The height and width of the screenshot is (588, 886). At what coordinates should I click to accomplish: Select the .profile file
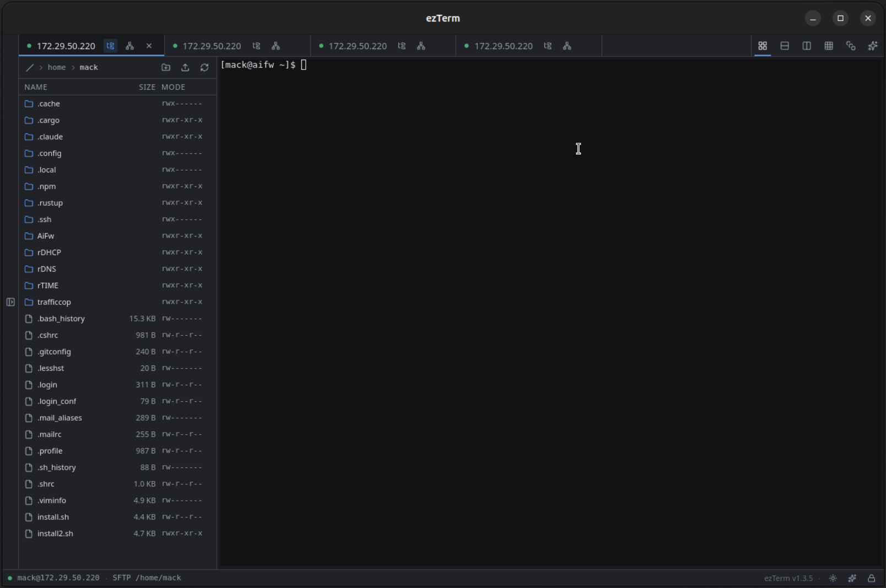pyautogui.click(x=118, y=451)
